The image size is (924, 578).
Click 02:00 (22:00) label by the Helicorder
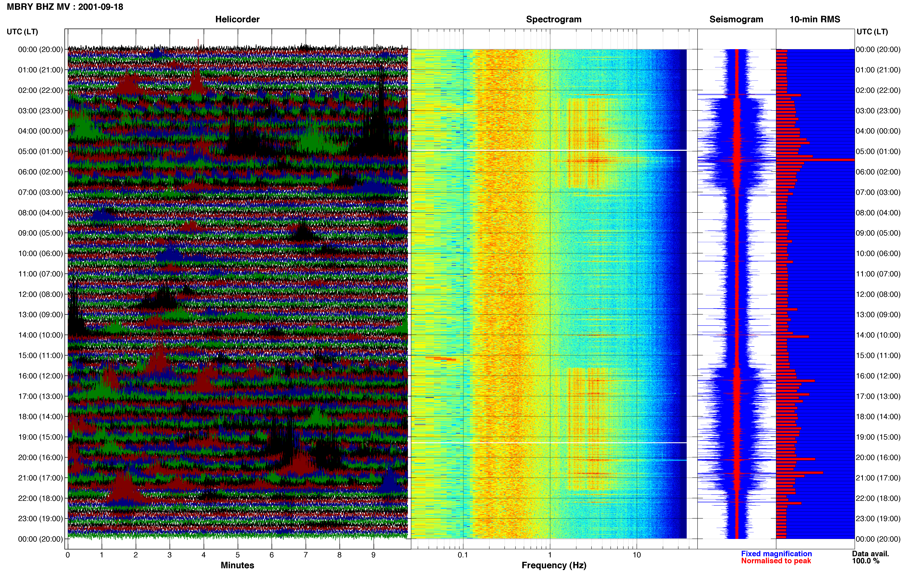pyautogui.click(x=41, y=90)
